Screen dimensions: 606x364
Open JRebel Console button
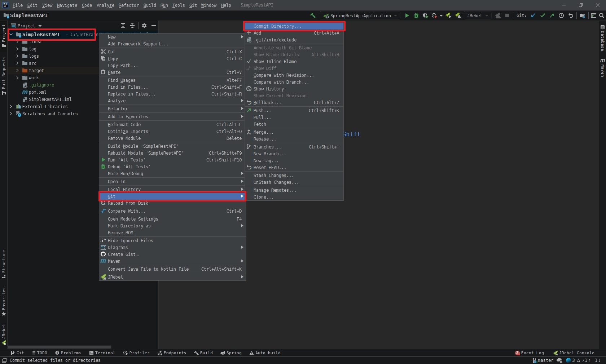coord(574,353)
